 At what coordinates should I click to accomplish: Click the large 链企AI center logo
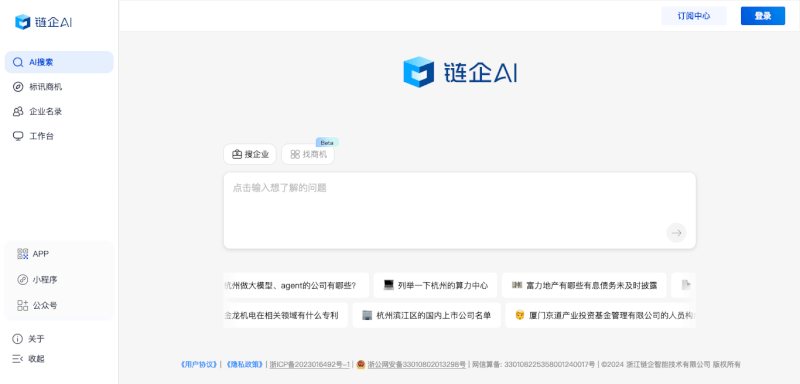click(460, 72)
